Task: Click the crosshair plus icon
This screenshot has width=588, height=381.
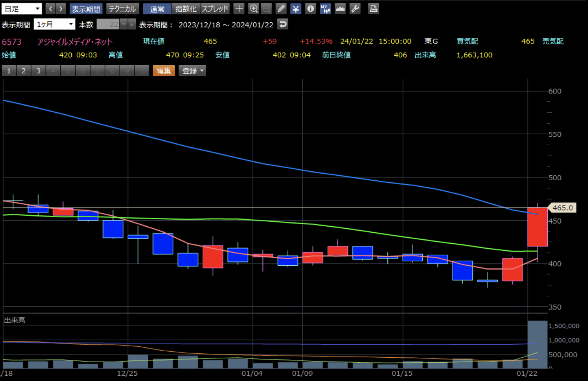Action: [239, 9]
